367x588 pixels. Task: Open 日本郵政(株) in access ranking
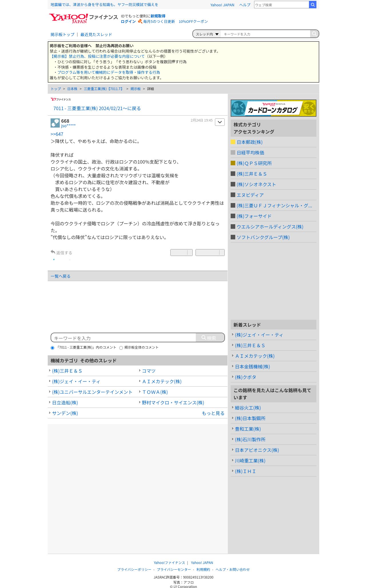pos(250,142)
